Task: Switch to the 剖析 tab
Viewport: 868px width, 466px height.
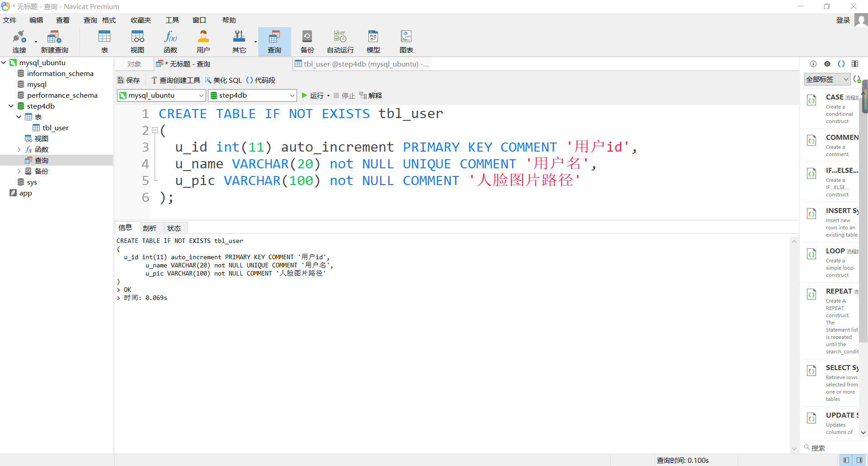Action: click(x=150, y=228)
